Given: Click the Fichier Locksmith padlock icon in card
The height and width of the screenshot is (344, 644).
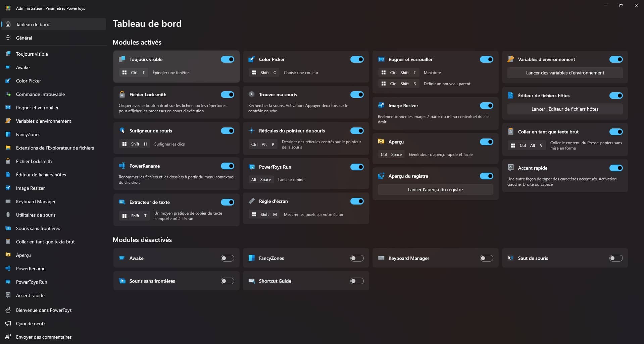Looking at the screenshot, I should pyautogui.click(x=122, y=95).
